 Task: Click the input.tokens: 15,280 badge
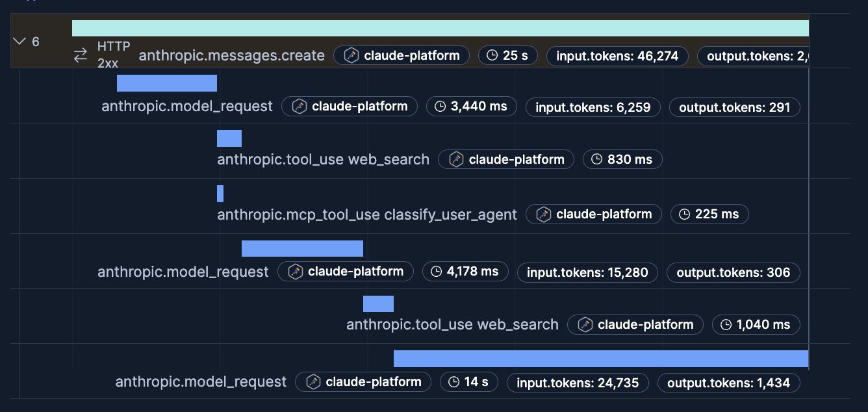(x=587, y=272)
